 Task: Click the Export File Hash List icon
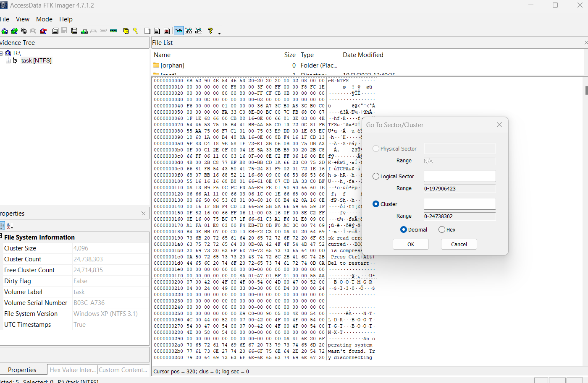tap(157, 31)
